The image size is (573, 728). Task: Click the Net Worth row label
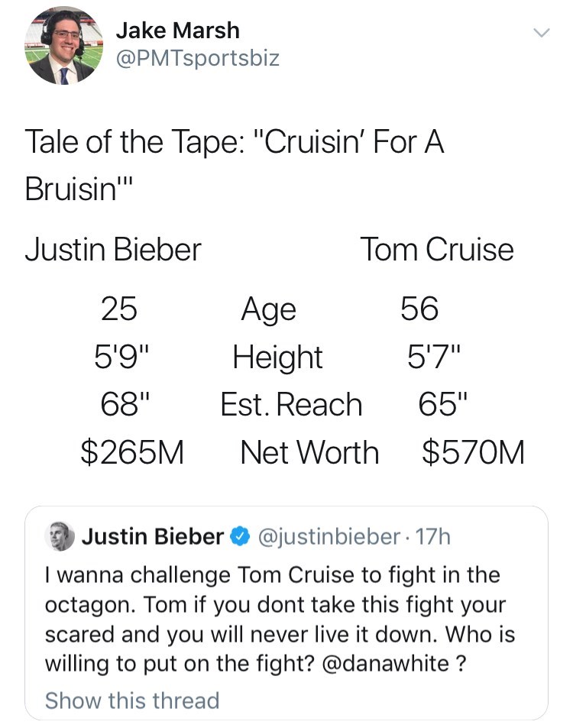[309, 452]
